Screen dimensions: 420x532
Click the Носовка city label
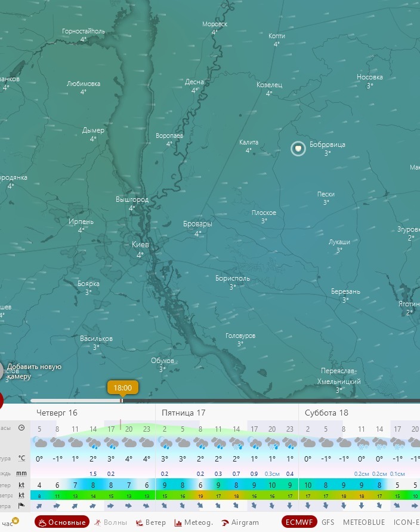click(x=369, y=77)
